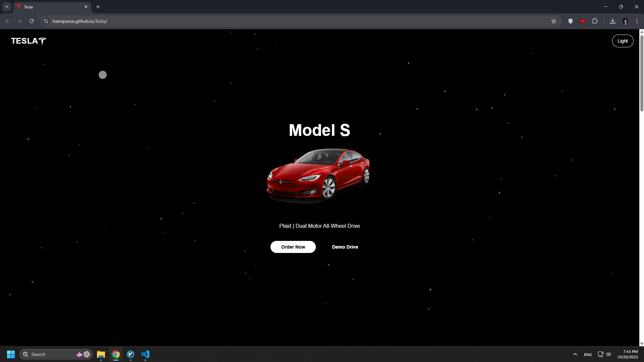644x362 pixels.
Task: Select the Model S heading text
Action: 319,130
